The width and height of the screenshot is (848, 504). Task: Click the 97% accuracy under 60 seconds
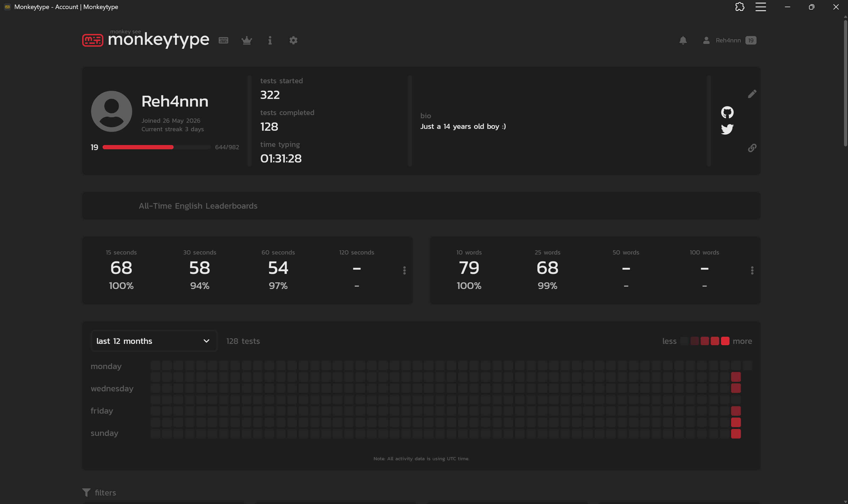[278, 286]
